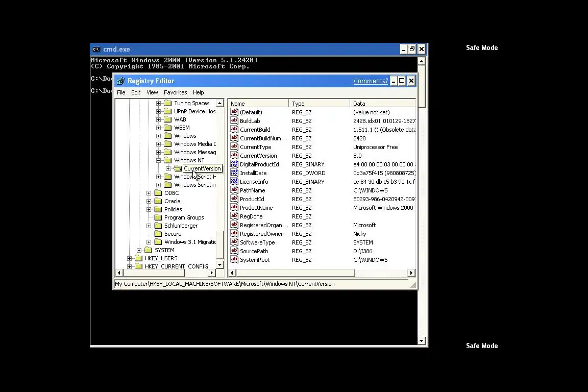
Task: Click the Uniprocessor Free data cell
Action: pos(375,147)
